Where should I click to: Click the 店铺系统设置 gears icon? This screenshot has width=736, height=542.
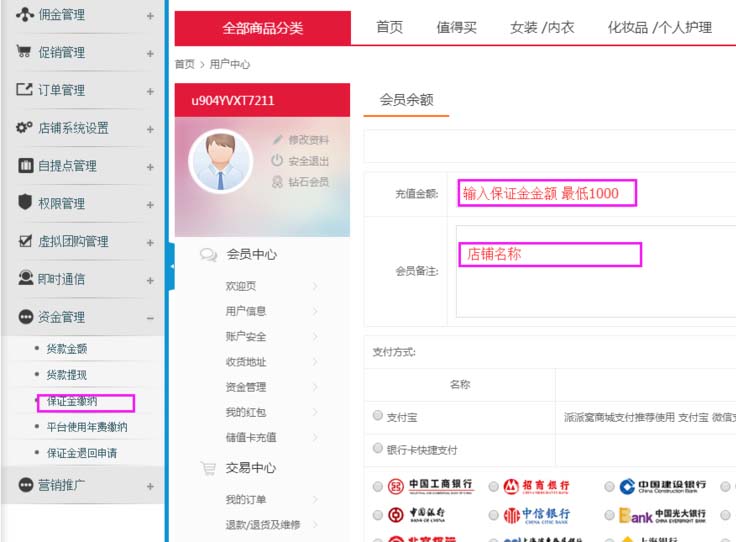(x=24, y=127)
